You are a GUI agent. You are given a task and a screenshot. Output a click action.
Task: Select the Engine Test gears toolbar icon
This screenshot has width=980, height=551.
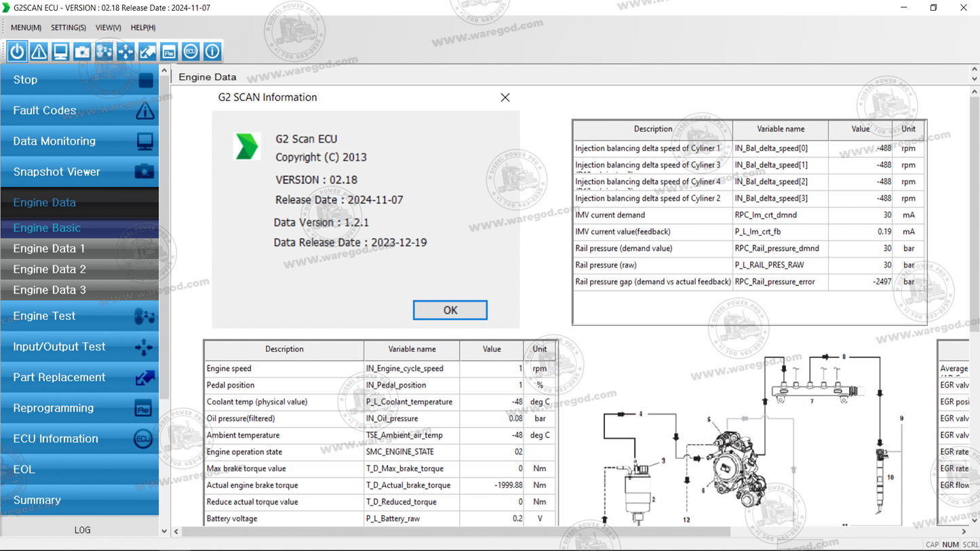pos(104,51)
